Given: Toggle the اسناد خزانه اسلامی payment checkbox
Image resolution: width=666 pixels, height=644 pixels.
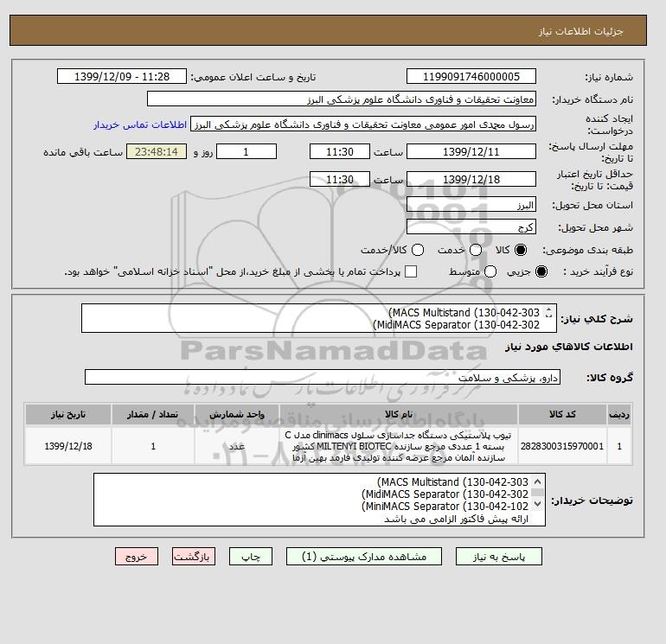Looking at the screenshot, I should (x=411, y=271).
